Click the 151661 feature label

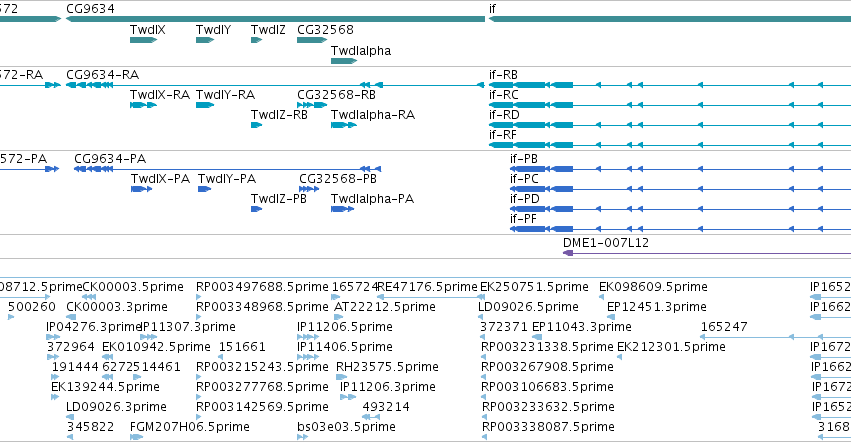coord(242,348)
